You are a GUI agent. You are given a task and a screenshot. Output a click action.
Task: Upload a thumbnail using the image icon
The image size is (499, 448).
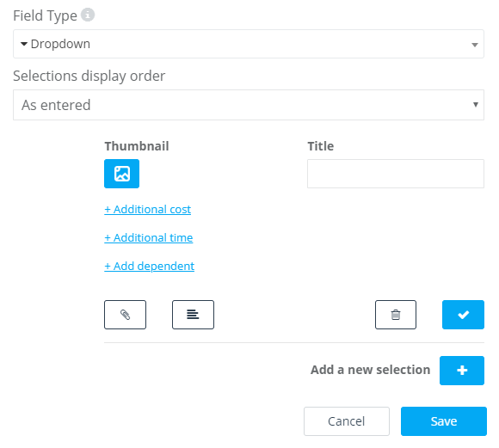pyautogui.click(x=121, y=174)
